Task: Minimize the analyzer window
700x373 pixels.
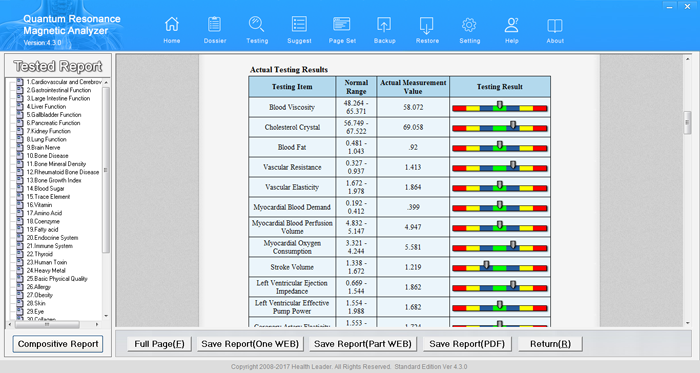Action: [x=669, y=7]
